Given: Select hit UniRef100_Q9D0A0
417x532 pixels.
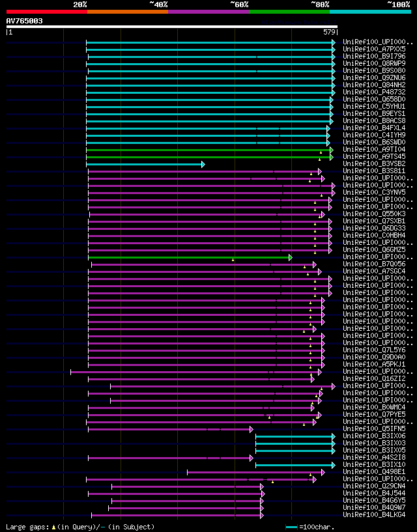Looking at the screenshot, I should tap(374, 357).
